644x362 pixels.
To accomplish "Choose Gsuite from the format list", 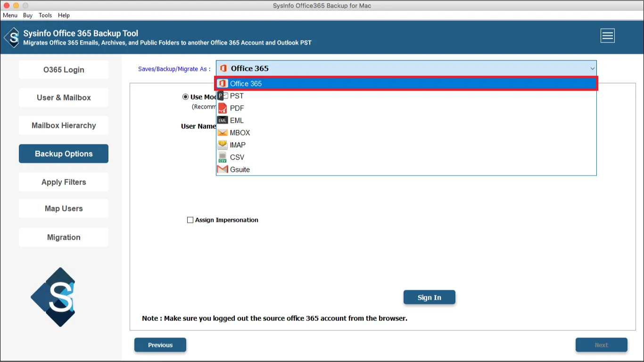I will pos(406,169).
